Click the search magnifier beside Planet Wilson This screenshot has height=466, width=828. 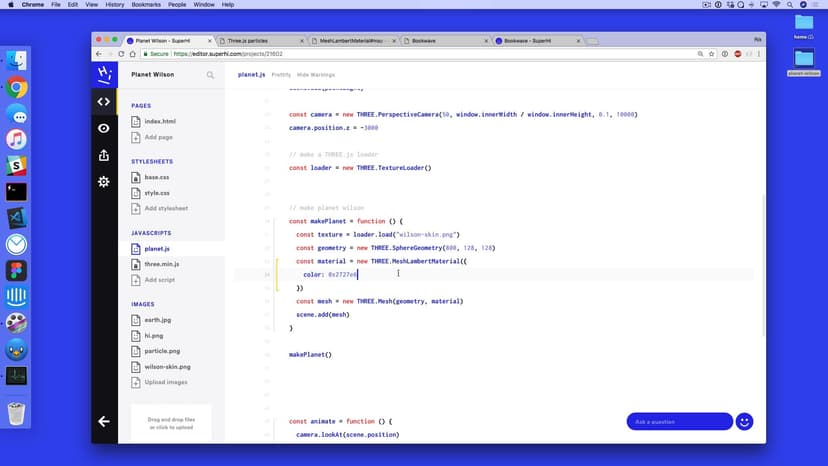(x=210, y=75)
